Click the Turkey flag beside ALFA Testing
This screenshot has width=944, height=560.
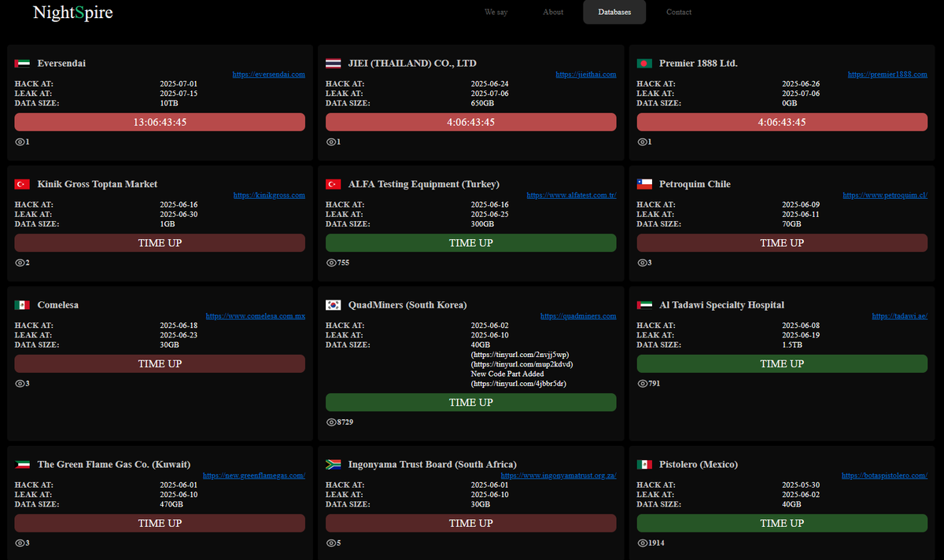click(x=334, y=185)
